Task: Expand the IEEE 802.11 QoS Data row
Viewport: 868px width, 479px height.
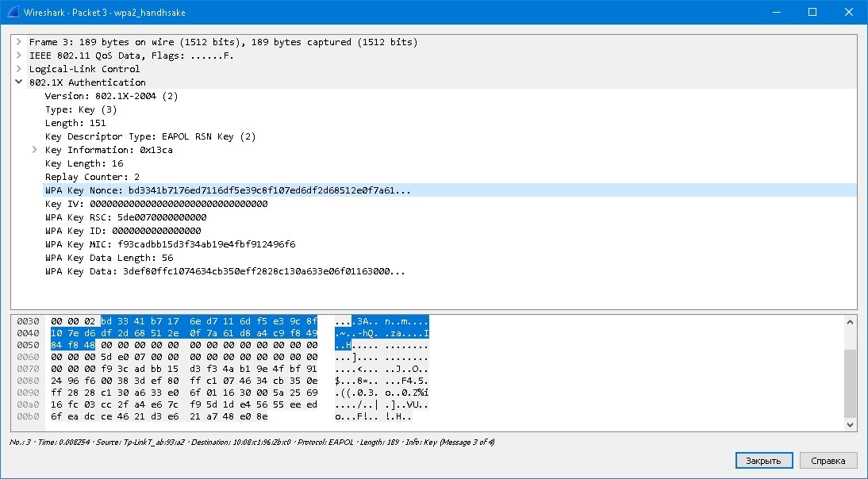Action: (19, 56)
